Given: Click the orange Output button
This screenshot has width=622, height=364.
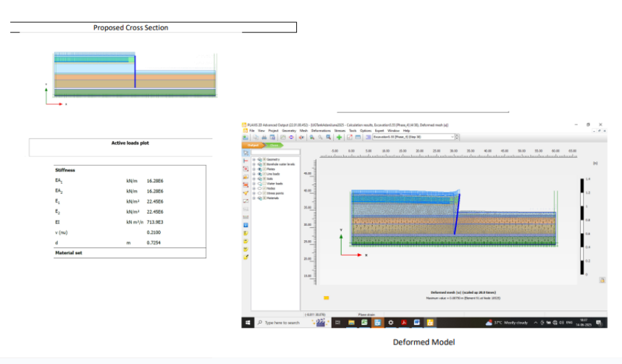Looking at the screenshot, I should (x=253, y=145).
